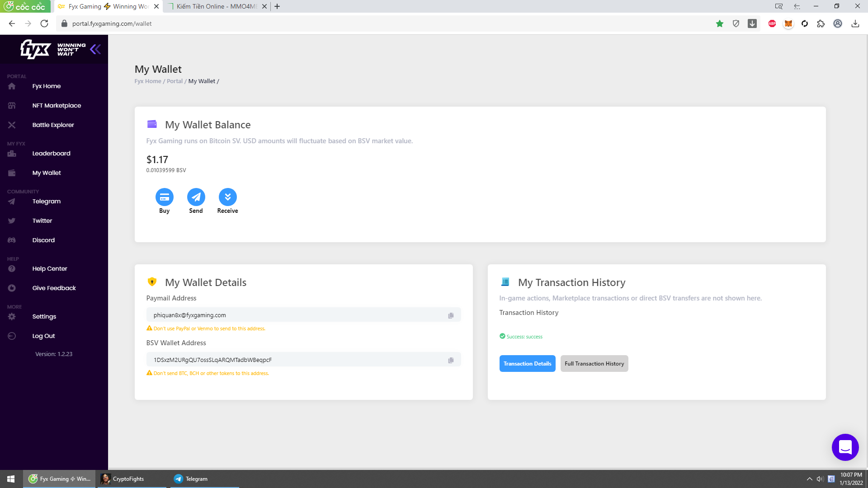Collapse the sidebar with double chevron
The width and height of the screenshot is (868, 488).
pyautogui.click(x=95, y=49)
